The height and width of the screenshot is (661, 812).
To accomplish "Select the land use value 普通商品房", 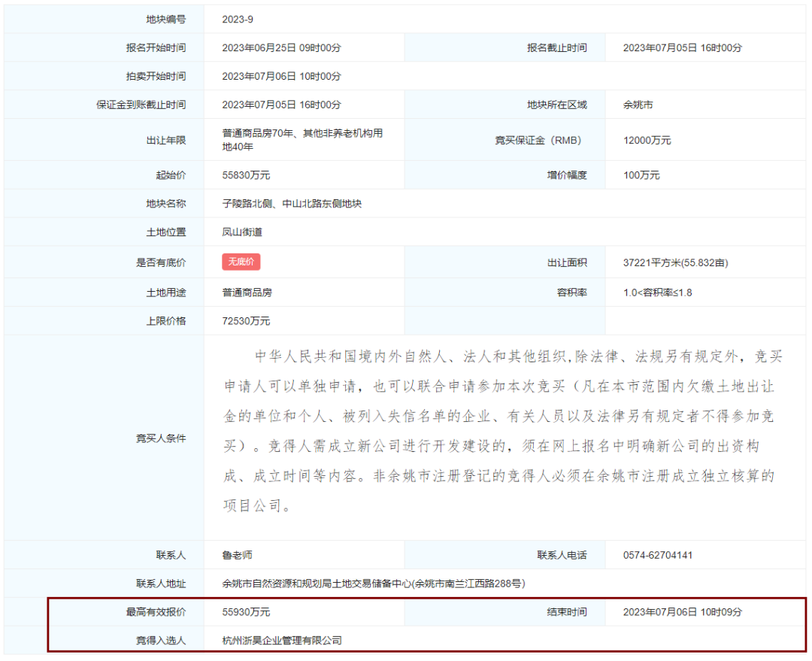I will [247, 293].
